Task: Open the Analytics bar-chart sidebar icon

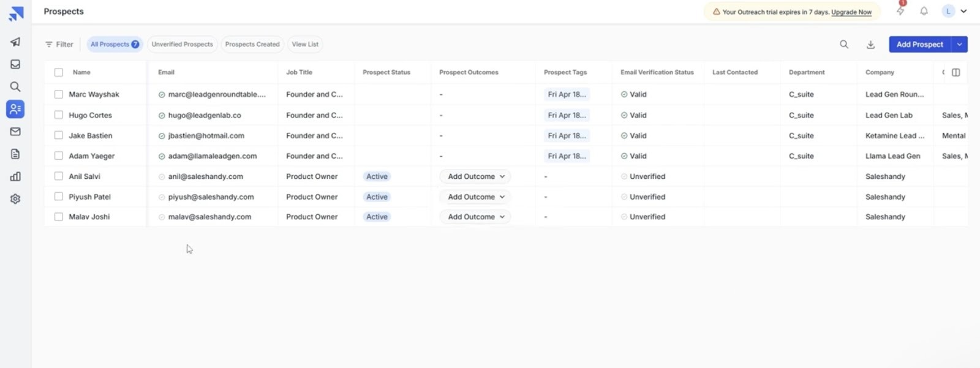Action: [x=15, y=176]
